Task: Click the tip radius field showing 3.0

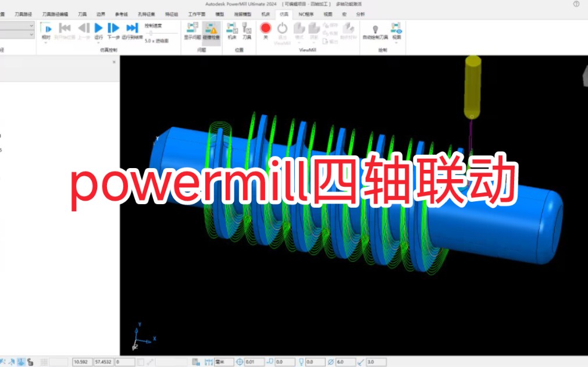Action: (376, 362)
